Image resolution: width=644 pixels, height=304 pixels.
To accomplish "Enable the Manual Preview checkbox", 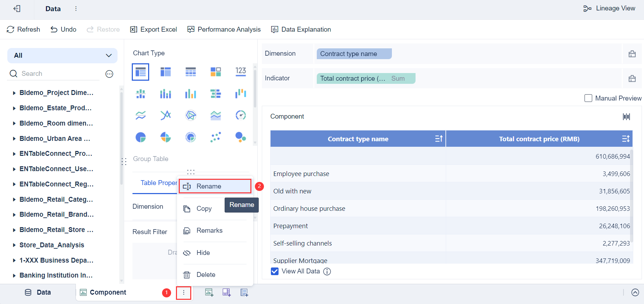I will (x=588, y=98).
